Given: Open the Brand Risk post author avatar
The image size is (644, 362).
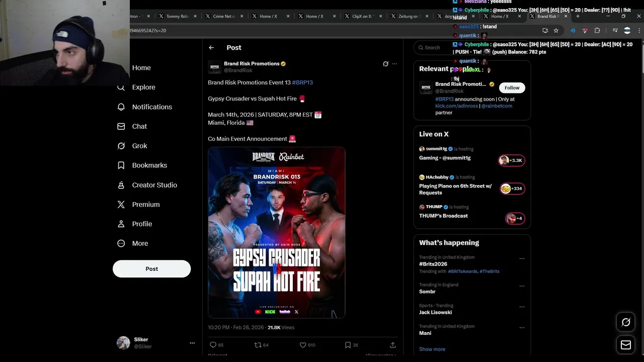Looking at the screenshot, I should pos(215,67).
